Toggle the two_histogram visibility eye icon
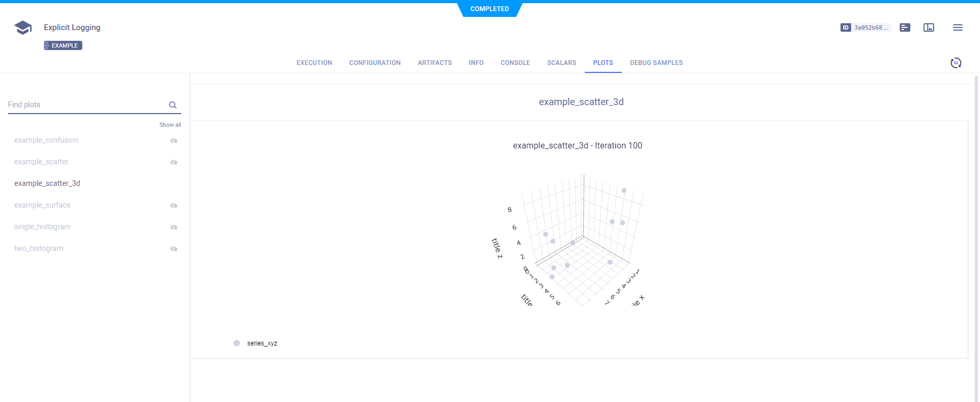The image size is (980, 402). pos(174,249)
